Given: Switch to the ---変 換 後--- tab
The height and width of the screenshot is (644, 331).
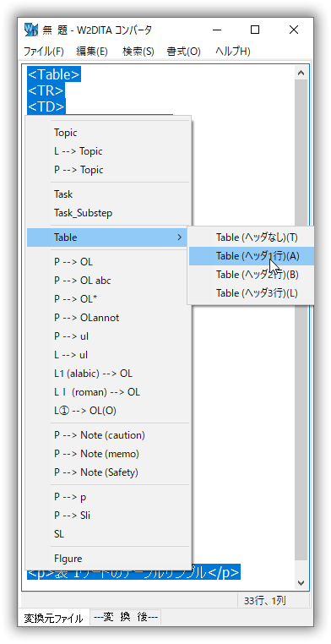Looking at the screenshot, I should point(126,617).
